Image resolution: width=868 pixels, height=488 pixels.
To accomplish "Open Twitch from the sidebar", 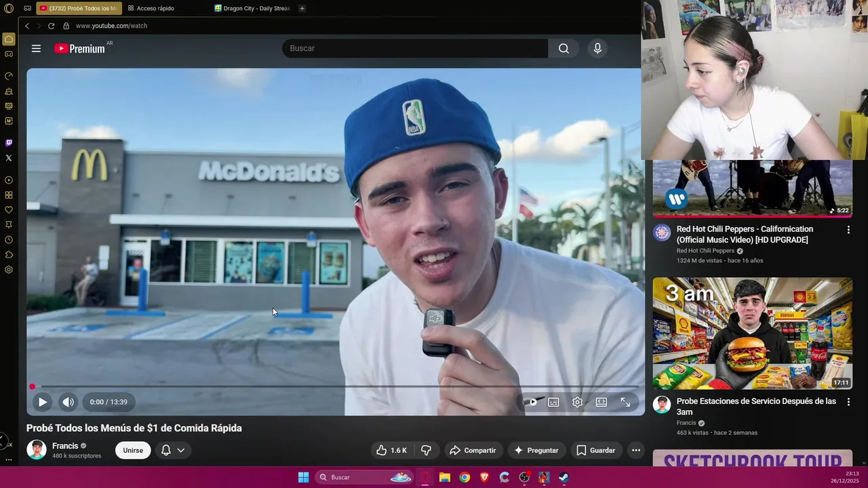I will pos(9,143).
